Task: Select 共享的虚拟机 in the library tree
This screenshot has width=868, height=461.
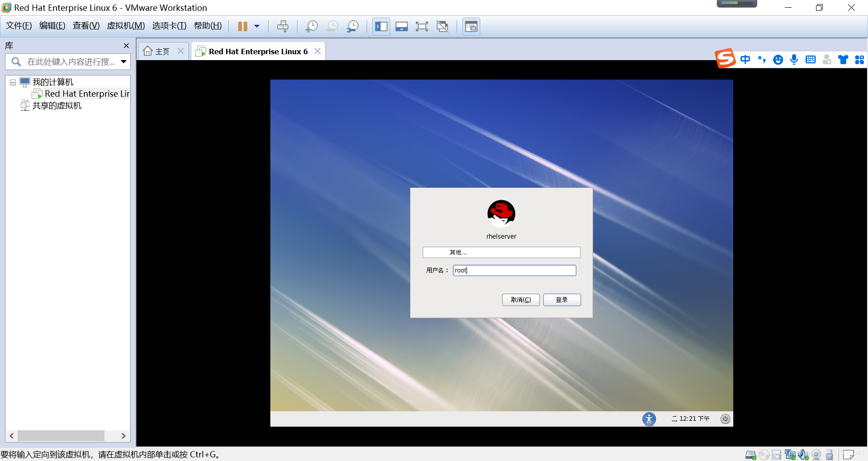Action: (57, 106)
